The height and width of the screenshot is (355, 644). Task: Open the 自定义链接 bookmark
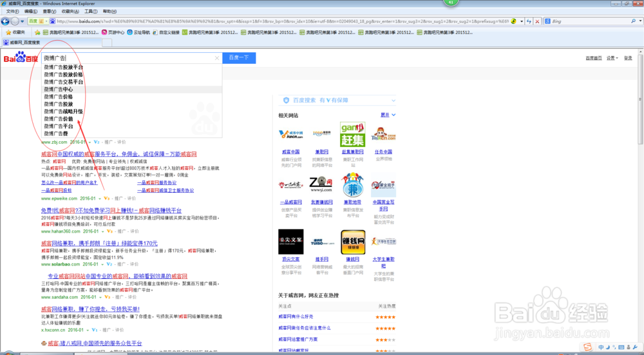(x=166, y=32)
